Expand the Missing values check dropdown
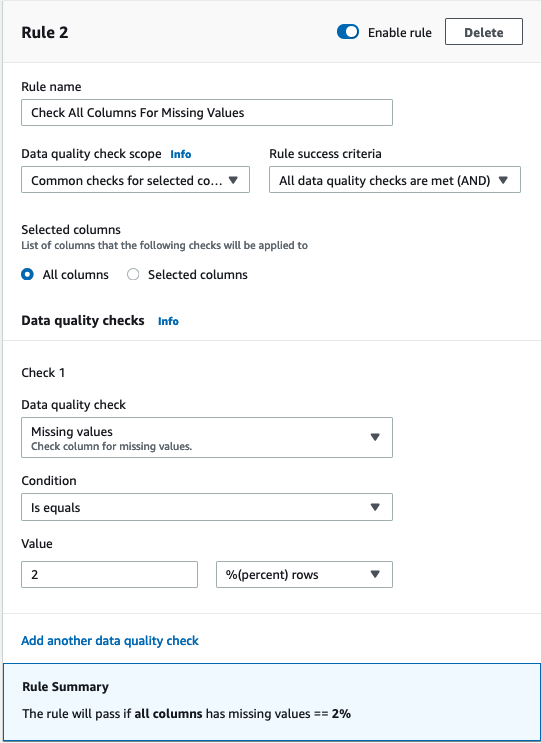 [207, 437]
